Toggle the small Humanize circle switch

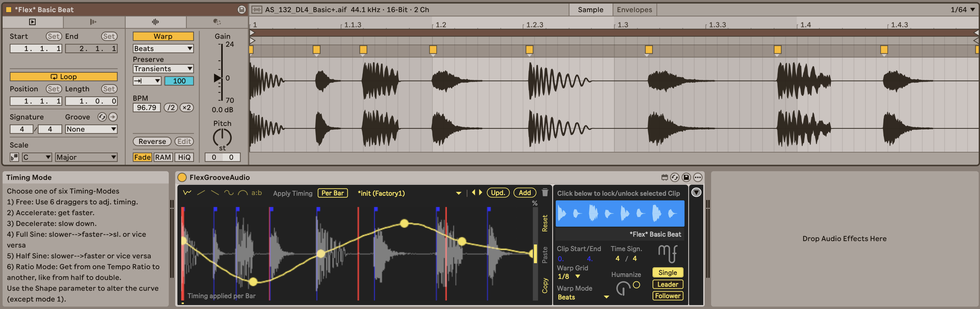(637, 285)
